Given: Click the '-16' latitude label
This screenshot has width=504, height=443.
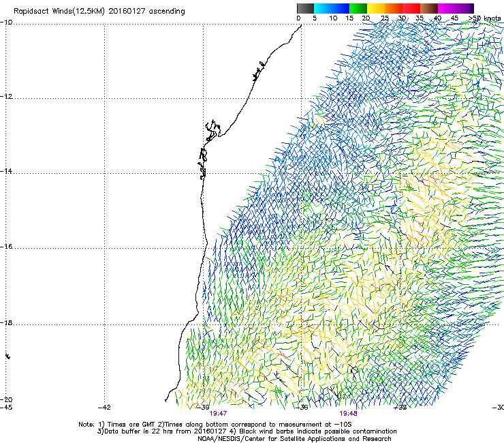Looking at the screenshot, I should 6,247.
